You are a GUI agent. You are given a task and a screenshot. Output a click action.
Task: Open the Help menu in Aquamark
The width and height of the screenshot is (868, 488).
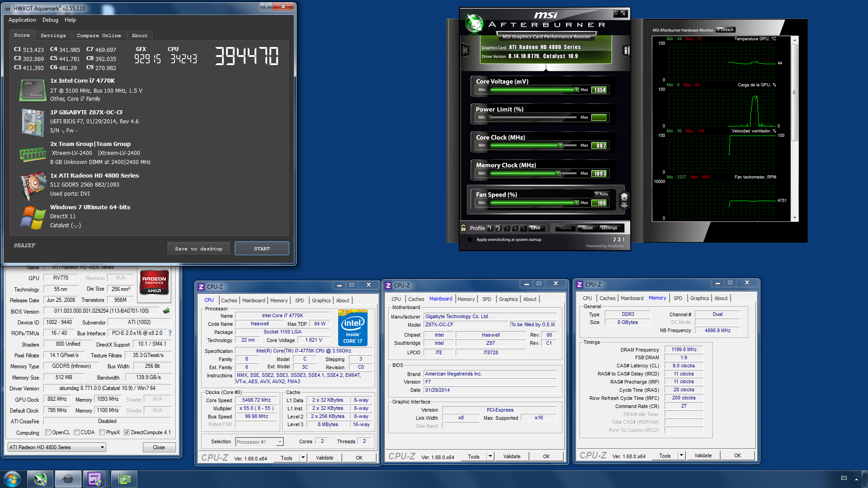point(70,20)
